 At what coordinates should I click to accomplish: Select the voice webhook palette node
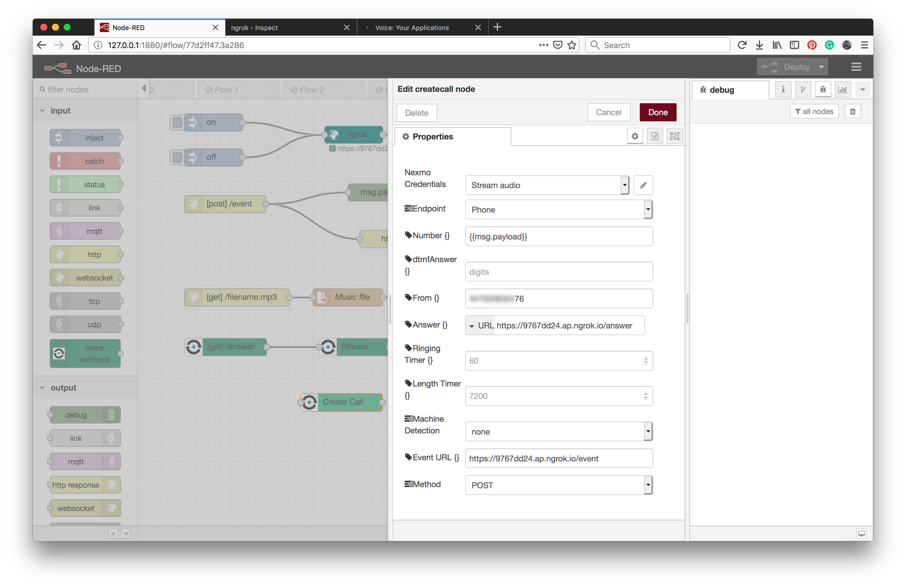tap(85, 354)
